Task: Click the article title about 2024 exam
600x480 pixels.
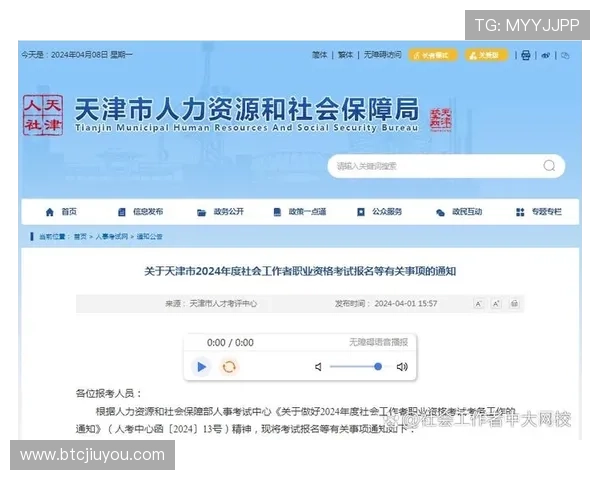Action: pyautogui.click(x=300, y=271)
